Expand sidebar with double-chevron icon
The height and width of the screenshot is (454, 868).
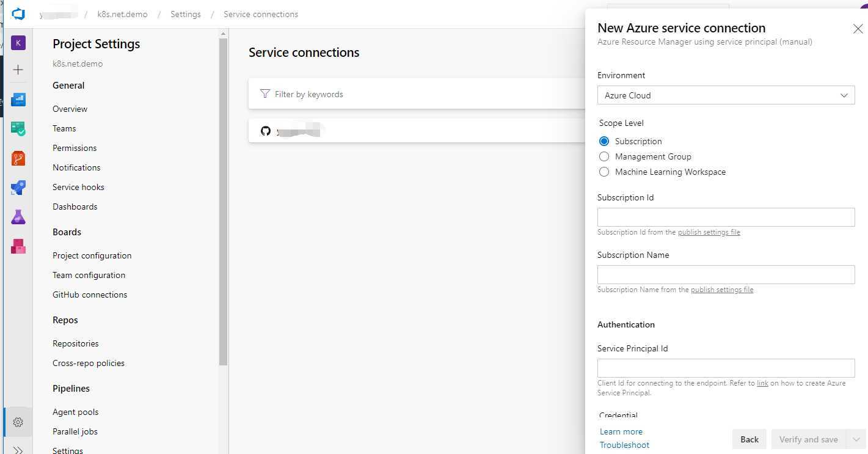point(18,450)
